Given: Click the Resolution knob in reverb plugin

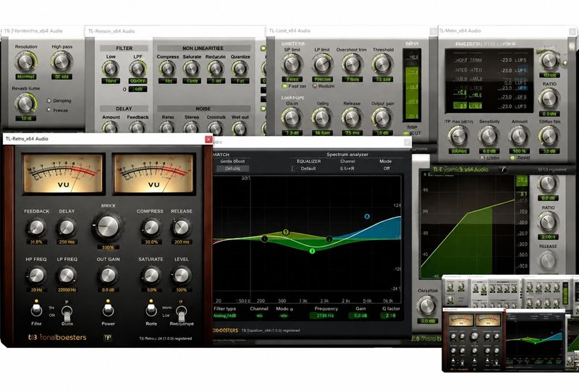Looking at the screenshot, I should 26,61.
